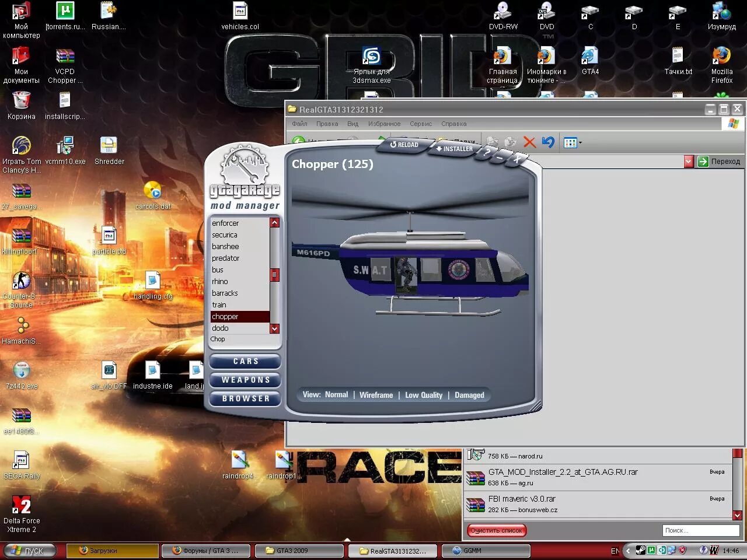
Task: Click the vehicle list scrollbar thumb
Action: 274,275
